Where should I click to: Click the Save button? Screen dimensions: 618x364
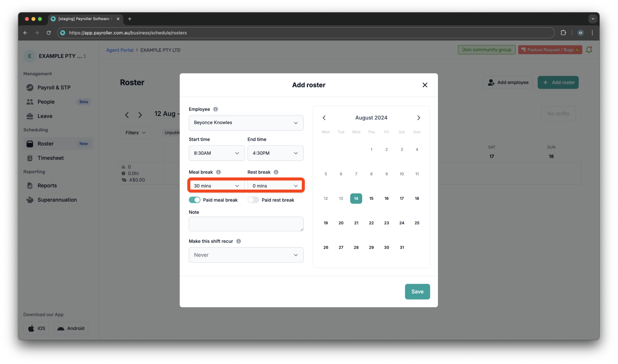point(417,292)
